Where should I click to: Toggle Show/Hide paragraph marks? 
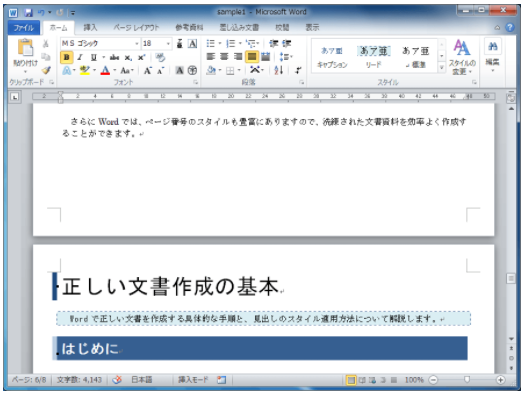pos(298,70)
